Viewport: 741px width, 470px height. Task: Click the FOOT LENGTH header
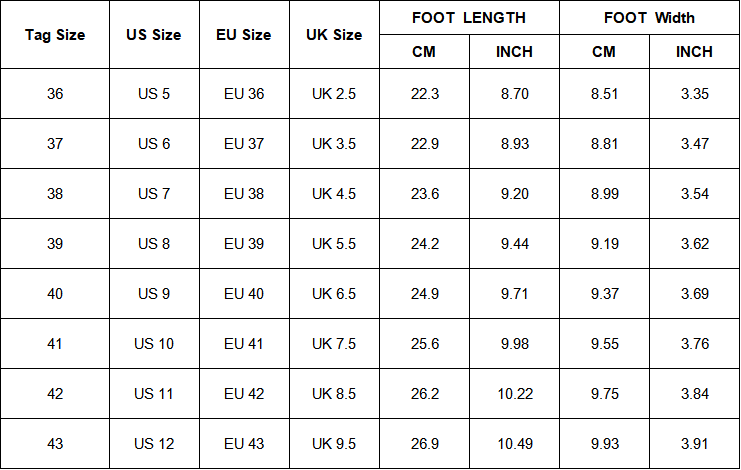tap(469, 18)
